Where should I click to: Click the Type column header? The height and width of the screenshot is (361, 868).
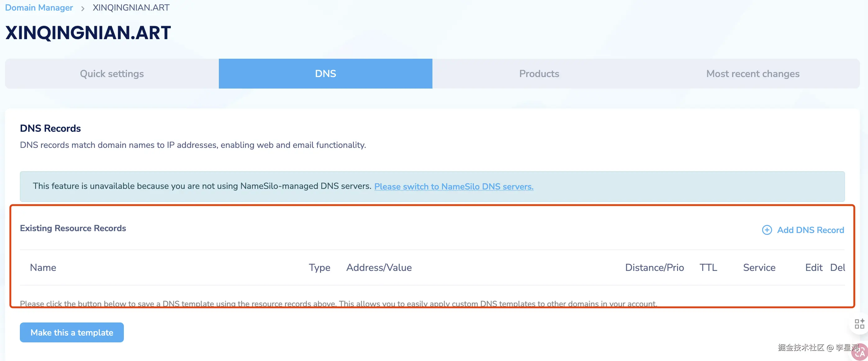pyautogui.click(x=319, y=267)
